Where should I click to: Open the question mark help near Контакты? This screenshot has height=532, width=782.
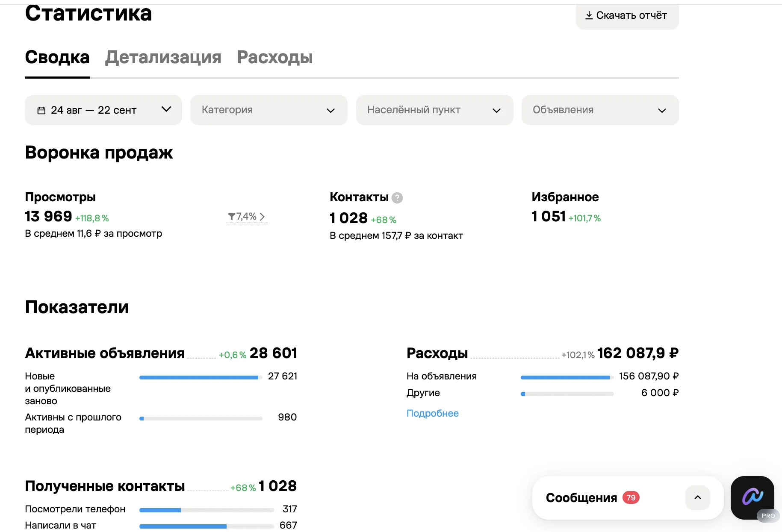(397, 197)
